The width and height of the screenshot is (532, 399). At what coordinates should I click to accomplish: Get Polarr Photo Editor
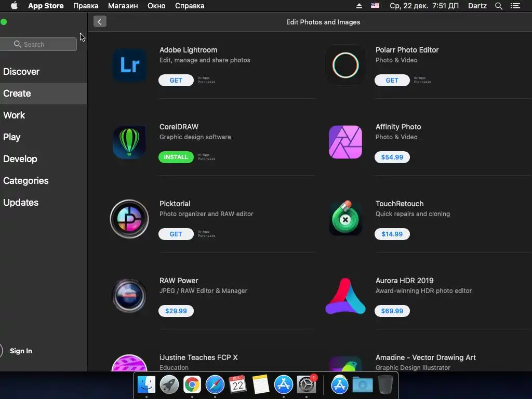392,81
